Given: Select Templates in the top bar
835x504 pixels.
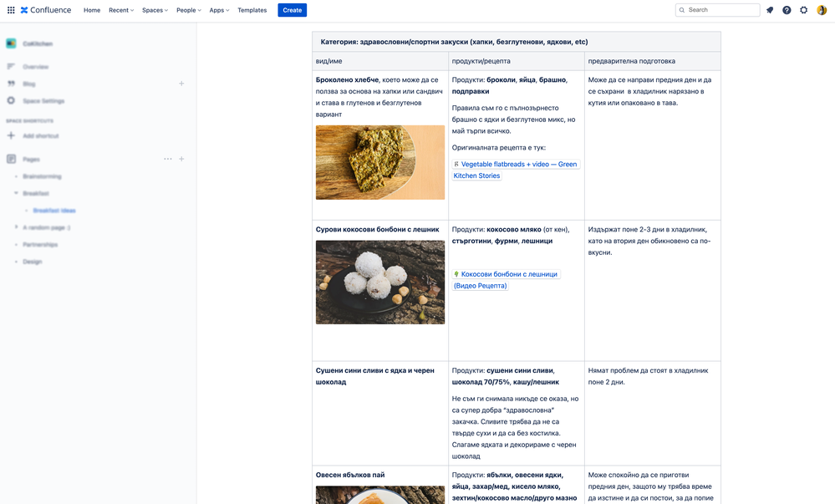Looking at the screenshot, I should point(253,10).
